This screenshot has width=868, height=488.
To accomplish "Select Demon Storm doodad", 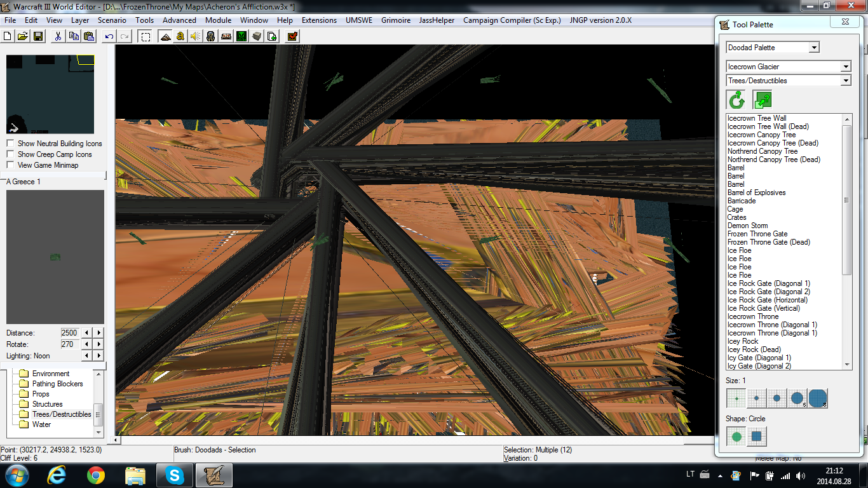I will 747,226.
